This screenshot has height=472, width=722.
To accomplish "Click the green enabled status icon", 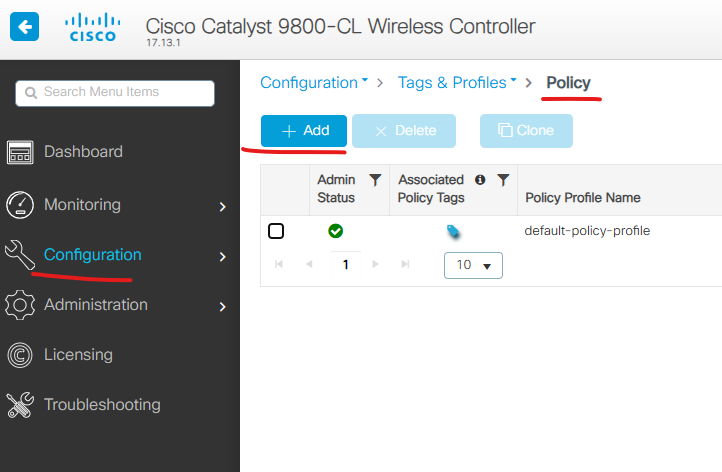I will pyautogui.click(x=336, y=231).
